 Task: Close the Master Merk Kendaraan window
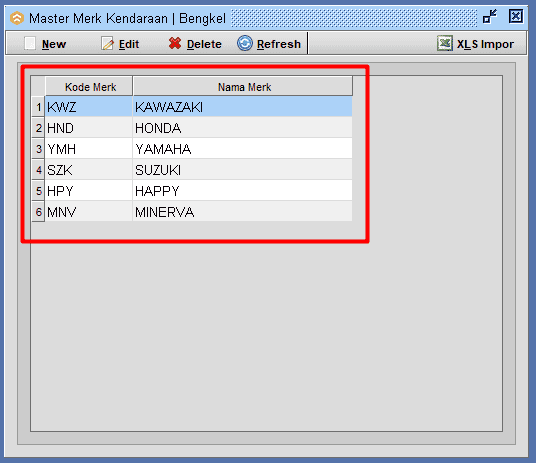[x=515, y=16]
